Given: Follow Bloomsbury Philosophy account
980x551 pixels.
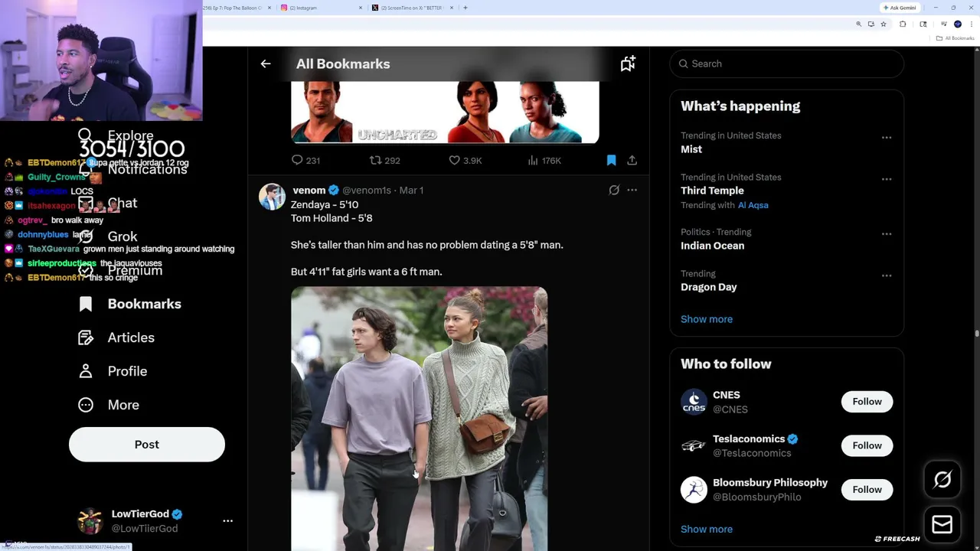Looking at the screenshot, I should pyautogui.click(x=867, y=489).
